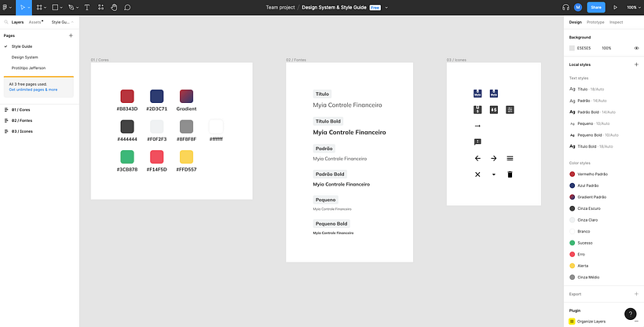This screenshot has width=644, height=327.
Task: Open Pen tool options dropdown arrow
Action: [77, 8]
